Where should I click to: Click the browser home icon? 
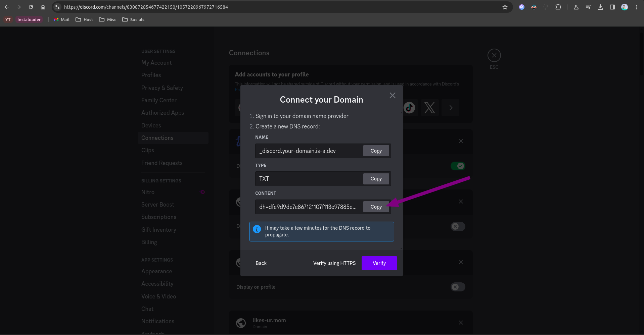tap(43, 7)
